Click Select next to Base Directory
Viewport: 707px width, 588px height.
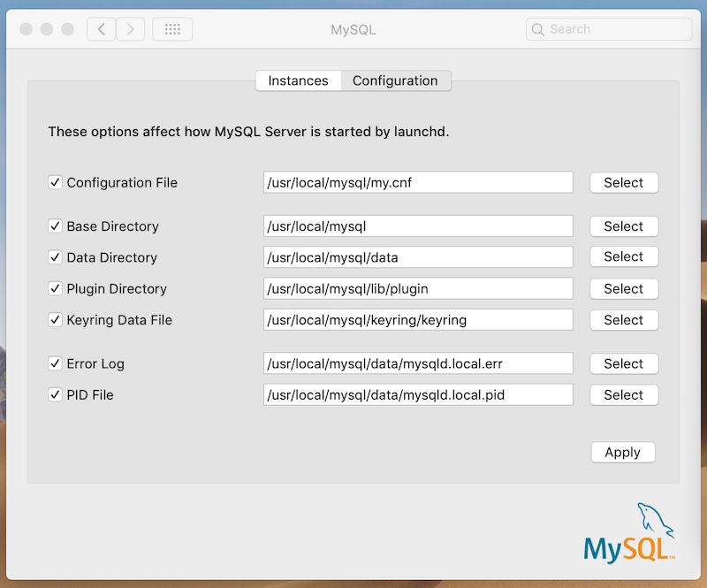[x=624, y=225]
